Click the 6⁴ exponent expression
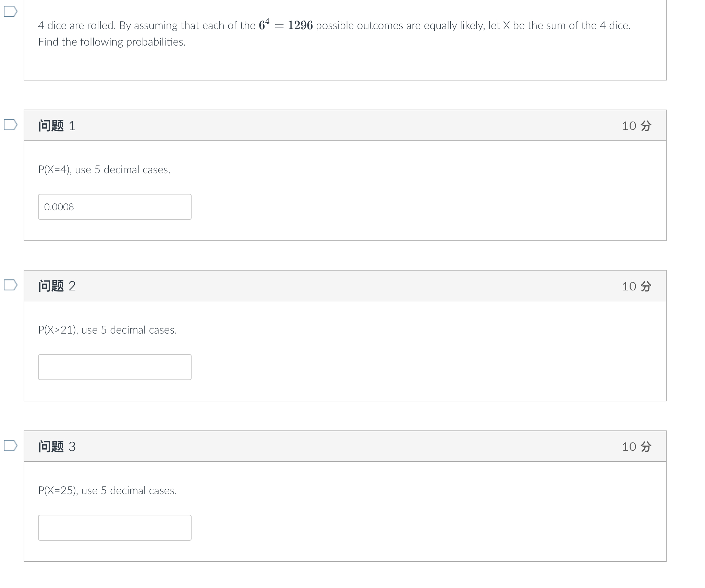The image size is (705, 588). 264,25
